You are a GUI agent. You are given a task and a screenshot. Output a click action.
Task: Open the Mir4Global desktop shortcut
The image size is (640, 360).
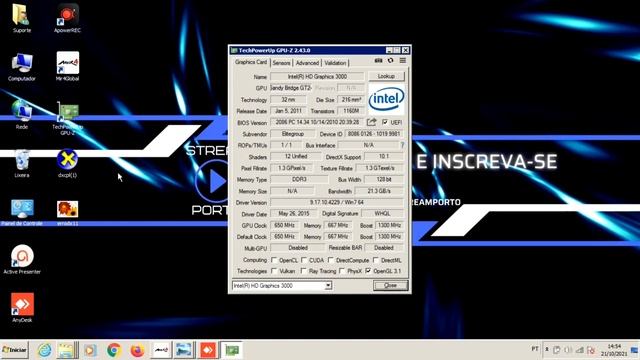click(67, 66)
